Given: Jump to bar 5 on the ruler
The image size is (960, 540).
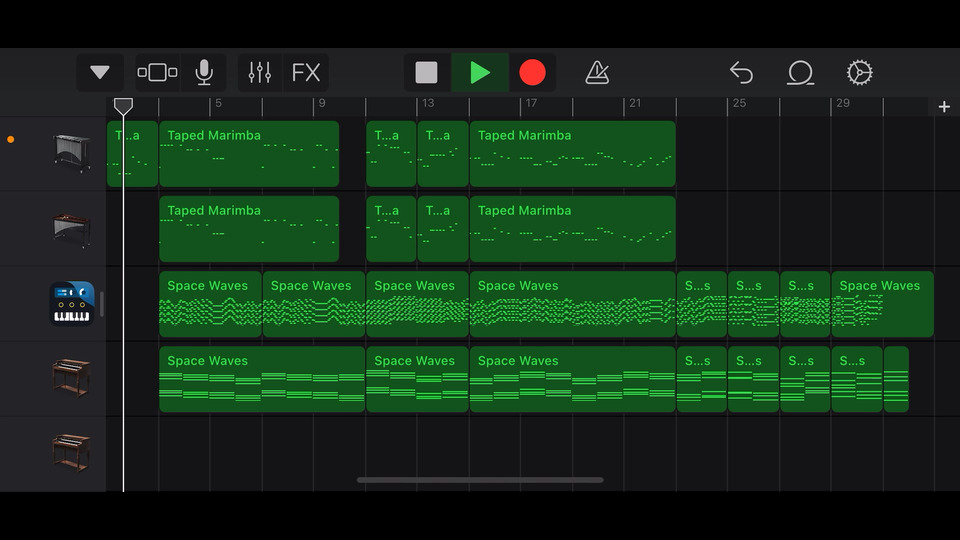Looking at the screenshot, I should coord(219,103).
